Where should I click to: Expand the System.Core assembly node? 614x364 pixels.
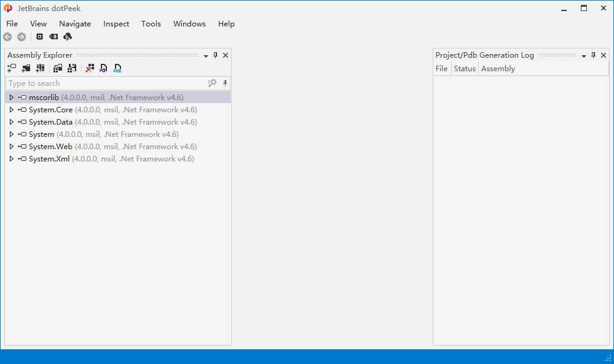(11, 109)
